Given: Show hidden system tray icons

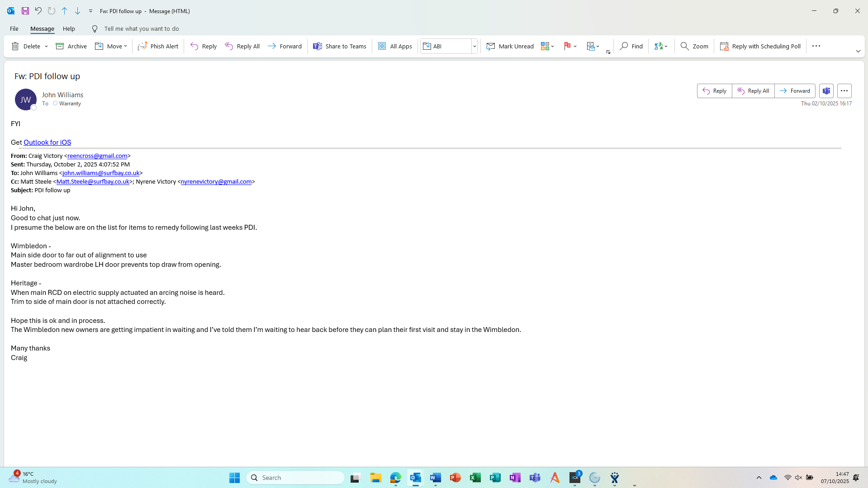Looking at the screenshot, I should (759, 478).
